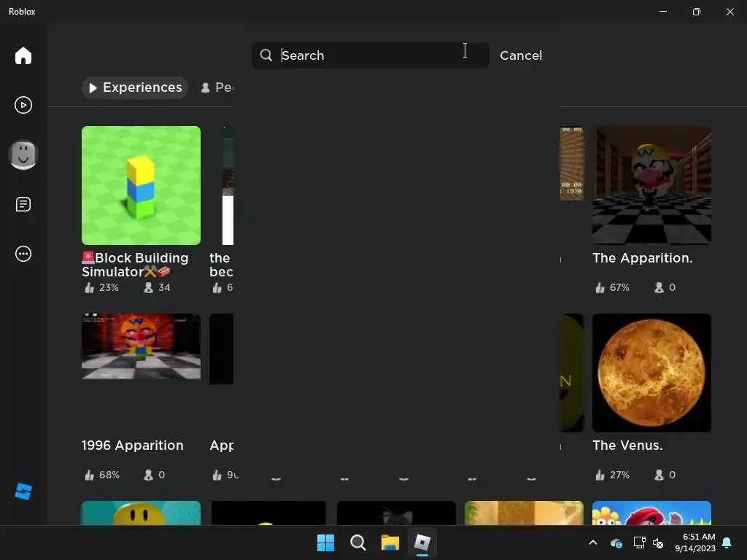Open the yellow smiley face game thumbnail

click(141, 513)
